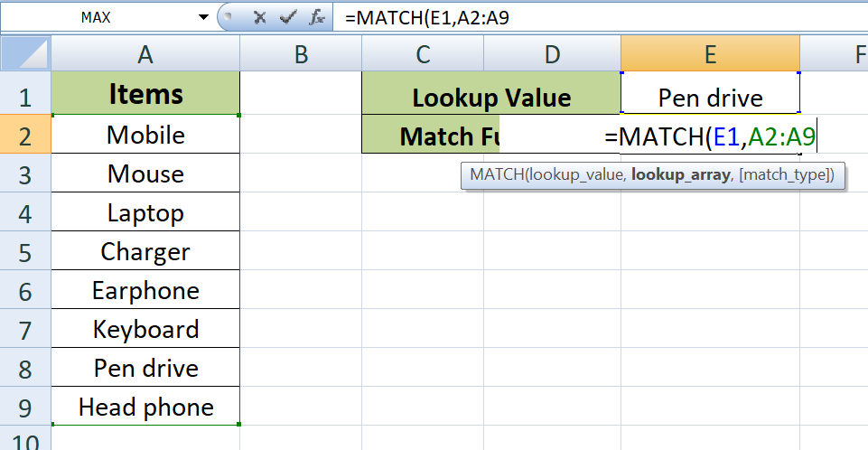Select column E header
This screenshot has height=450, width=868.
coord(710,54)
